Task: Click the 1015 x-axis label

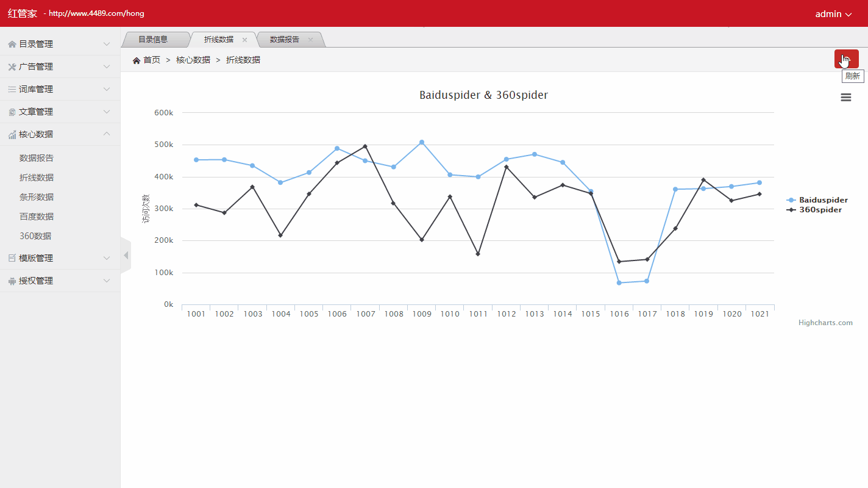Action: [x=591, y=315]
